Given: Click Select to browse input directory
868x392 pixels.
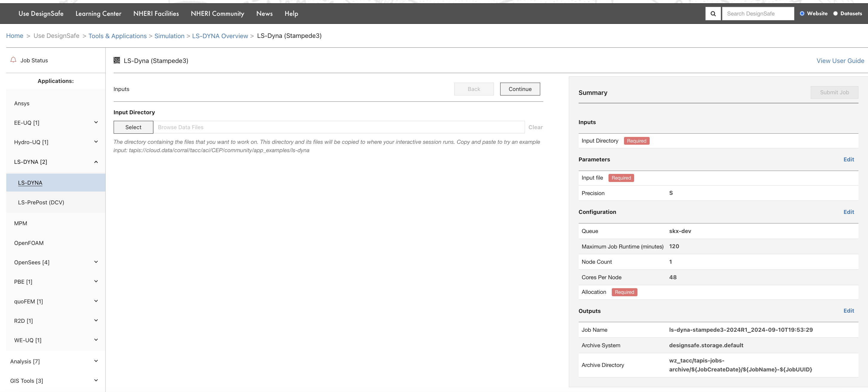Looking at the screenshot, I should click(133, 127).
